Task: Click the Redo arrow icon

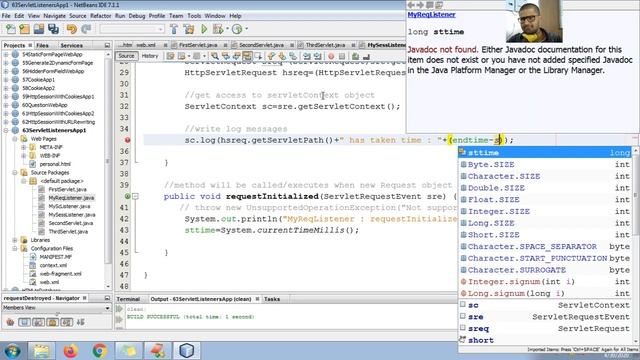Action: pos(86,29)
